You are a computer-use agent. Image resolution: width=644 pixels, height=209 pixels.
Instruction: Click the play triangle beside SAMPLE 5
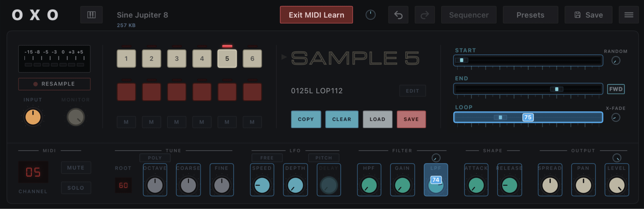284,57
